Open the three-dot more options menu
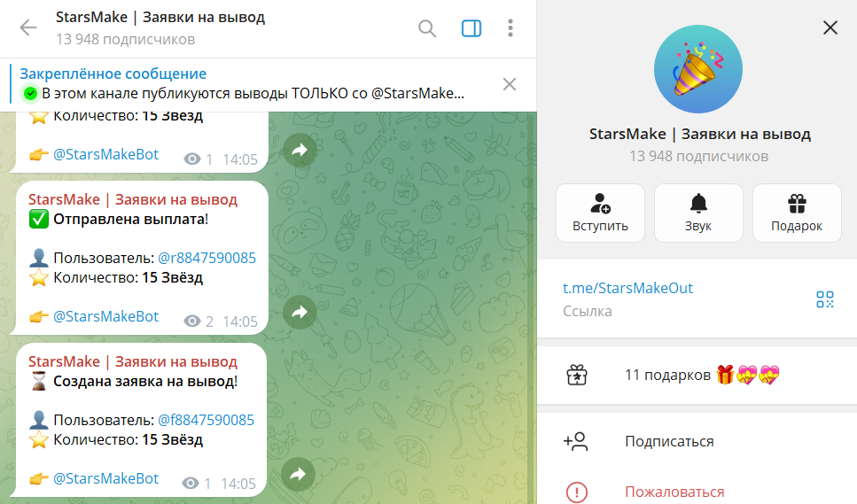The image size is (857, 504). tap(510, 27)
